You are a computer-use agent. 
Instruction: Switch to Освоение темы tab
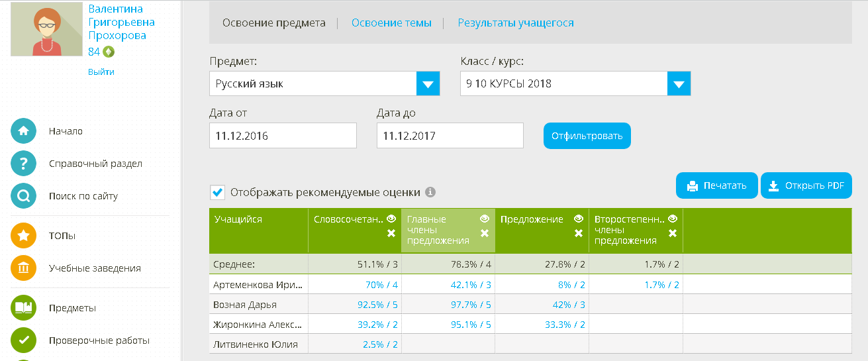tap(391, 23)
